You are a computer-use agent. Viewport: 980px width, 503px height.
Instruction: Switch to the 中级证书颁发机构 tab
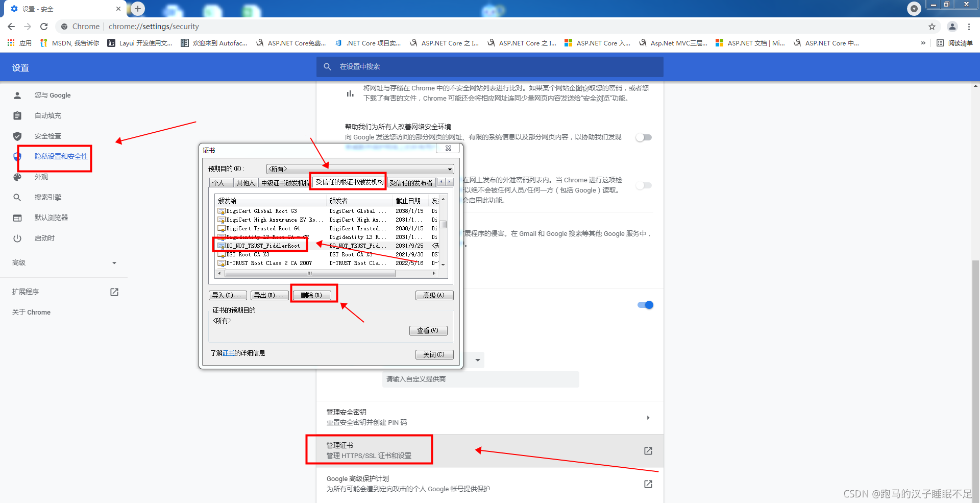(285, 183)
